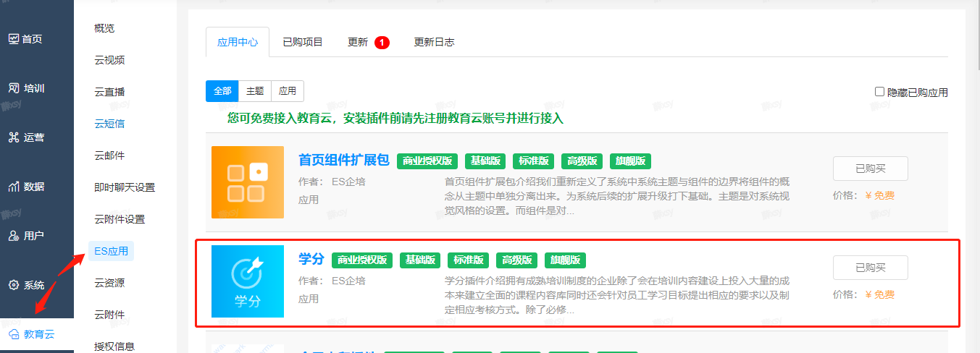Click the red update count badge
The height and width of the screenshot is (353, 980).
(x=382, y=43)
